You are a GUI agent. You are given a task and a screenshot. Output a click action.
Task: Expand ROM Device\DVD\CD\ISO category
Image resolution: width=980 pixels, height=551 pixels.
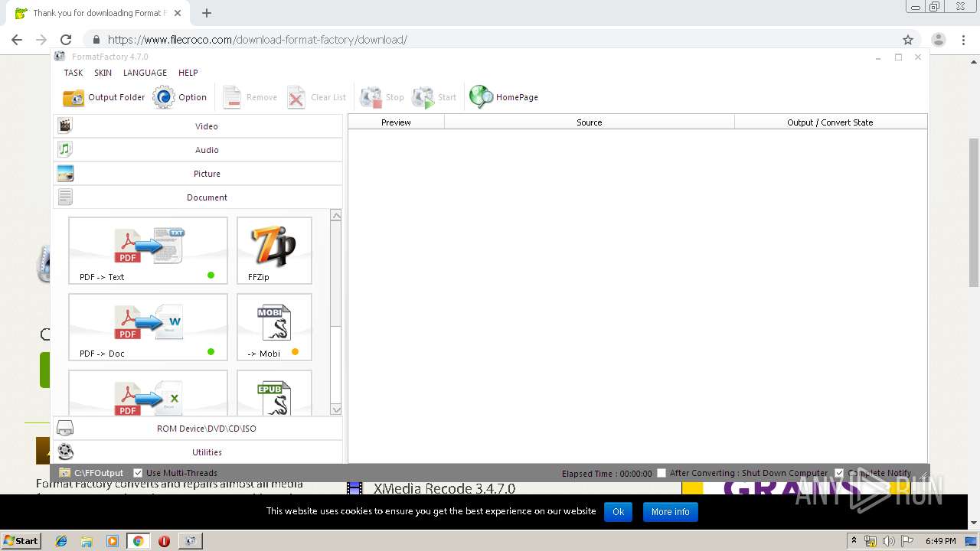tap(198, 429)
